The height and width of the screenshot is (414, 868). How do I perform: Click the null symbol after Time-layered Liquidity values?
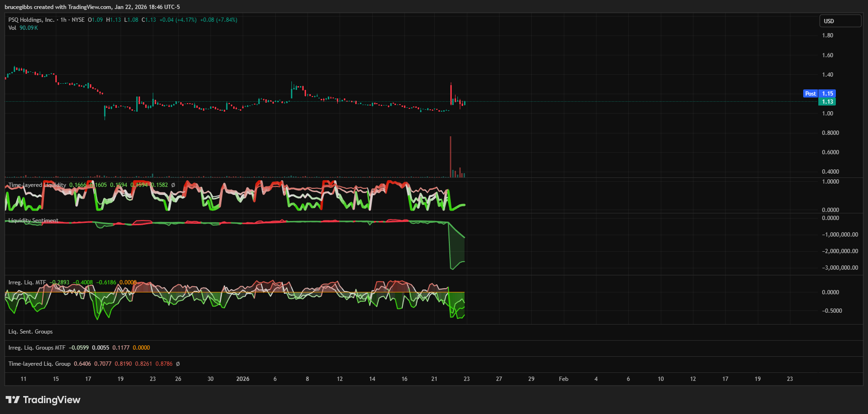(x=173, y=185)
